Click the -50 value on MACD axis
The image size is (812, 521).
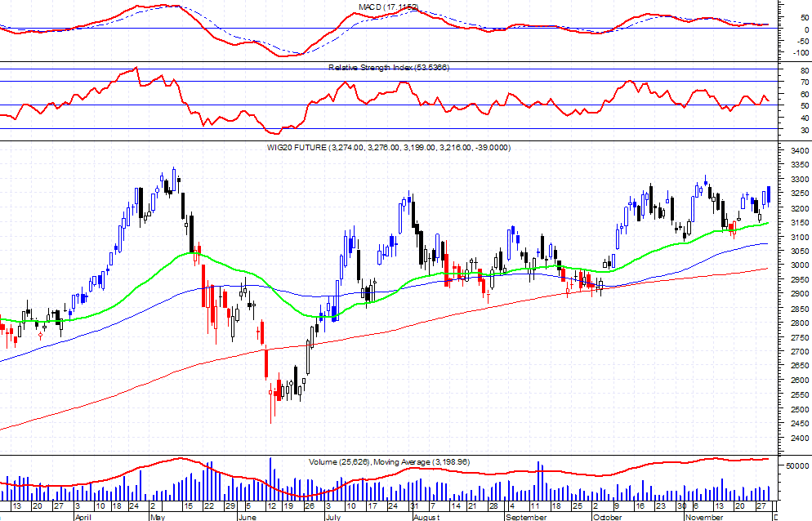tap(803, 42)
